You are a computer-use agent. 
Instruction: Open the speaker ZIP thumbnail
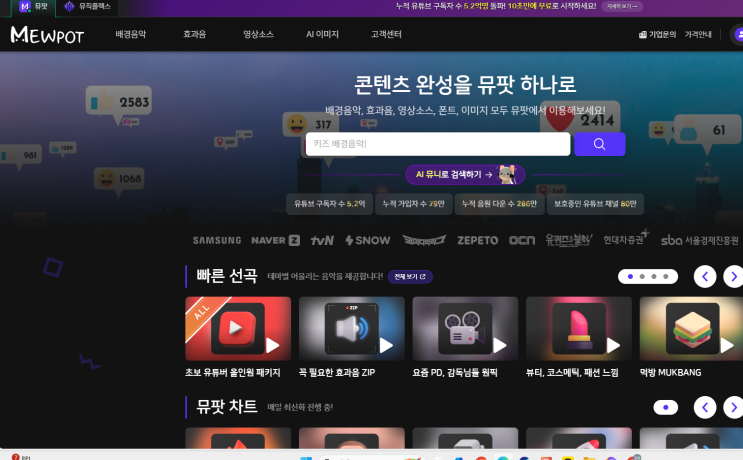(352, 329)
